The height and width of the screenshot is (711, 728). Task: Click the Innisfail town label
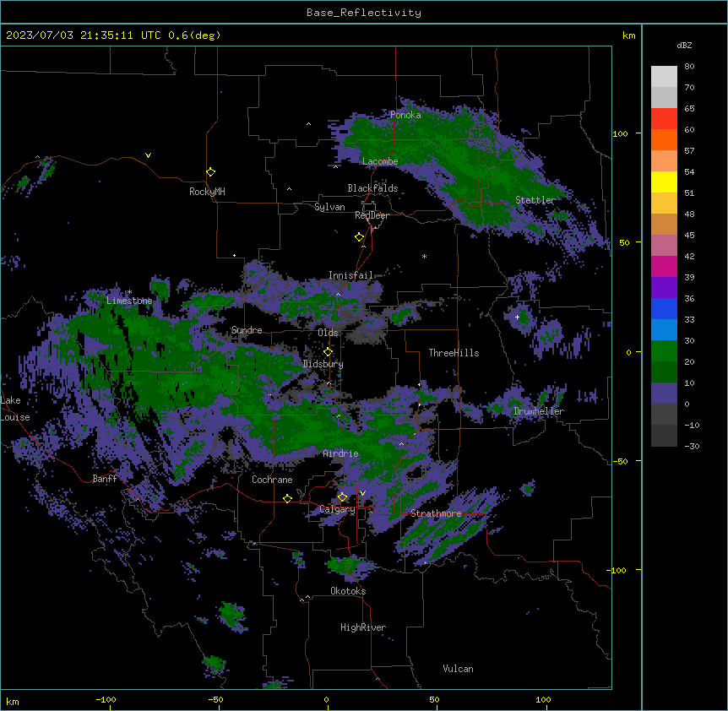tap(351, 275)
